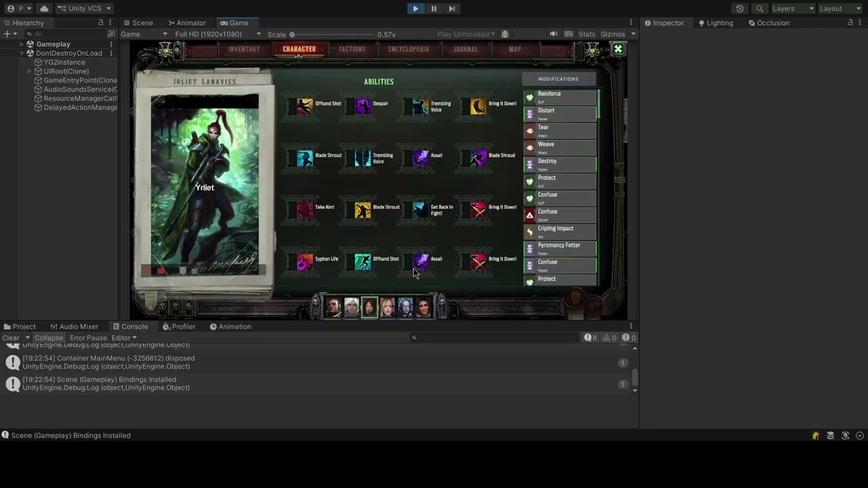Switch to the Project tab
The width and height of the screenshot is (868, 488).
(19, 327)
